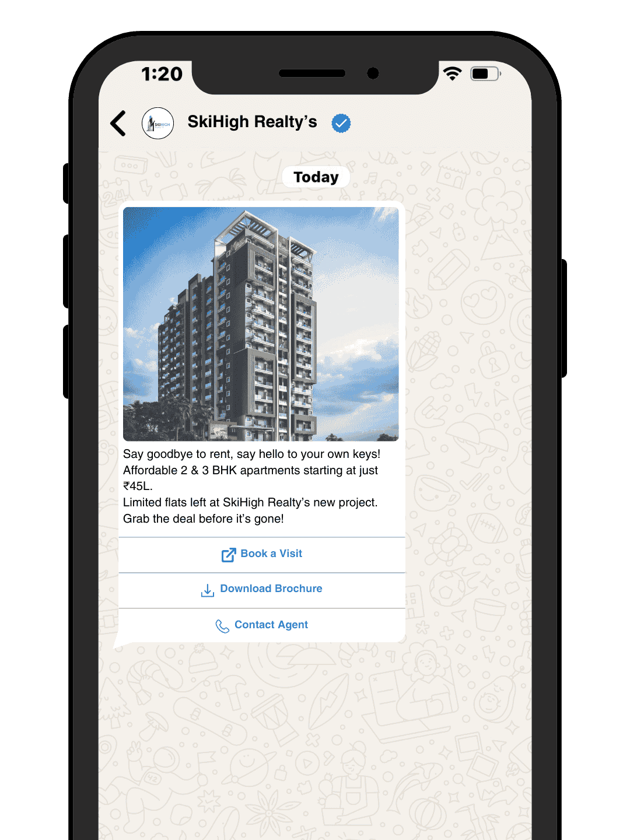630x840 pixels.
Task: Click the Today date label
Action: [316, 177]
